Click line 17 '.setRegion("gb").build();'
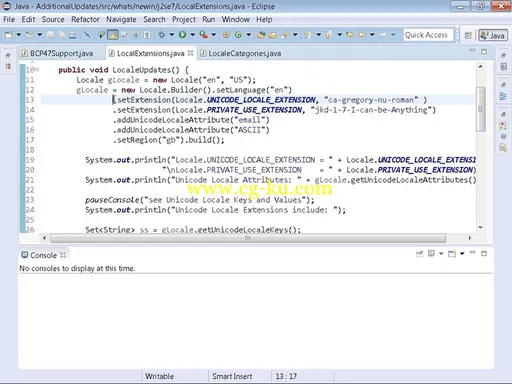Viewport: 512px width, 384px height. [169, 140]
